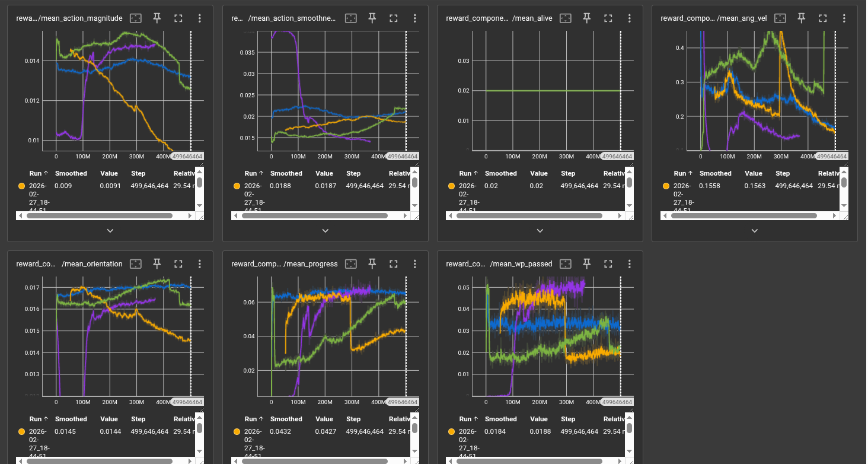Screen dimensions: 868x464
Task: Click Smoothed column header in mean_orientation table
Action: [71, 419]
